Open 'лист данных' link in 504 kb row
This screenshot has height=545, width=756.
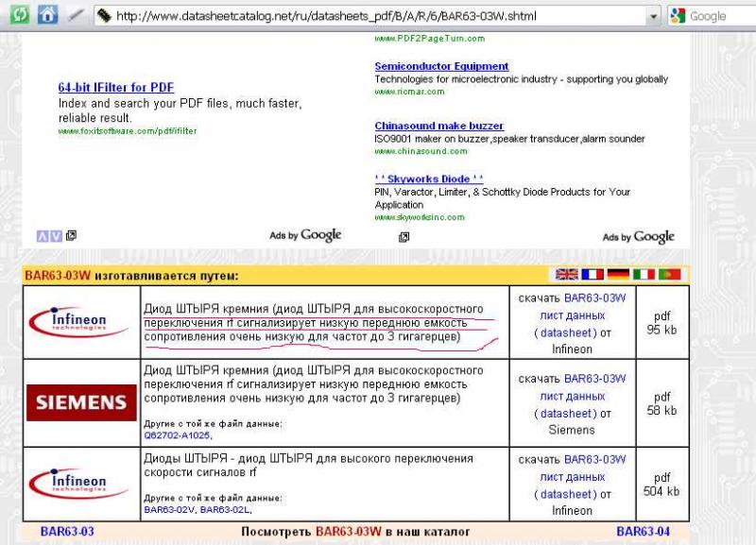573,477
